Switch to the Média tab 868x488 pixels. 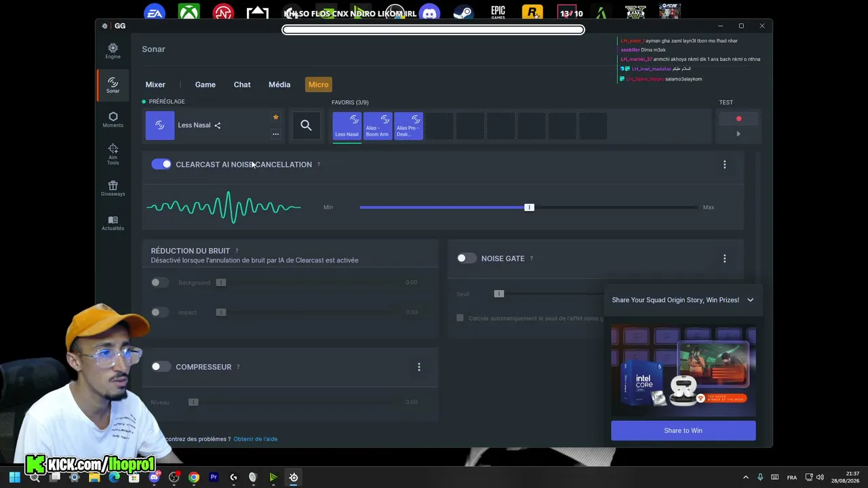point(279,85)
